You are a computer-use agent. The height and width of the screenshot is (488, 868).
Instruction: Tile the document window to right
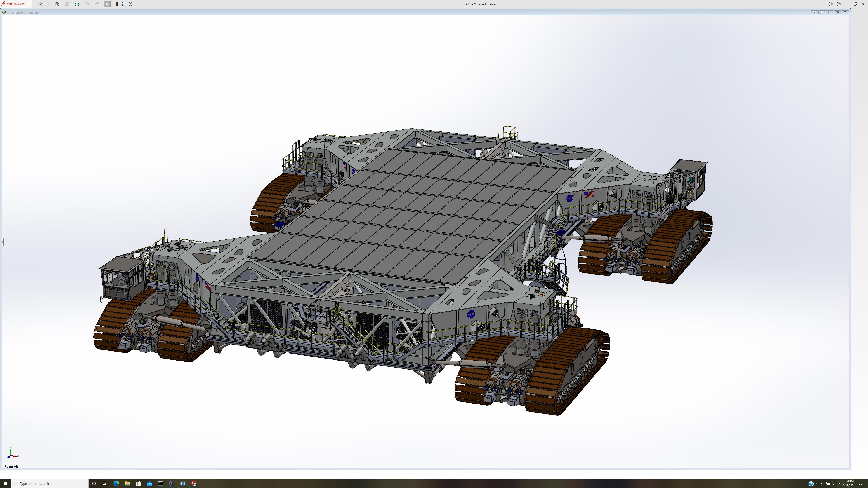[x=822, y=12]
